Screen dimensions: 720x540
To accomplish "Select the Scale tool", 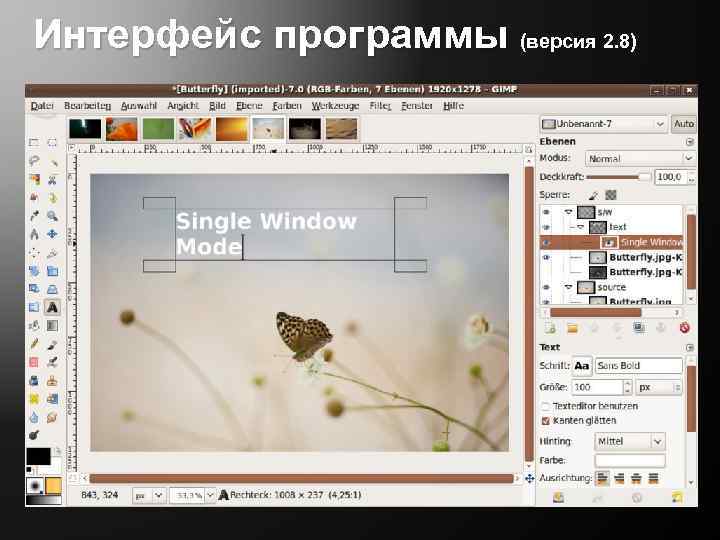I will [x=52, y=271].
